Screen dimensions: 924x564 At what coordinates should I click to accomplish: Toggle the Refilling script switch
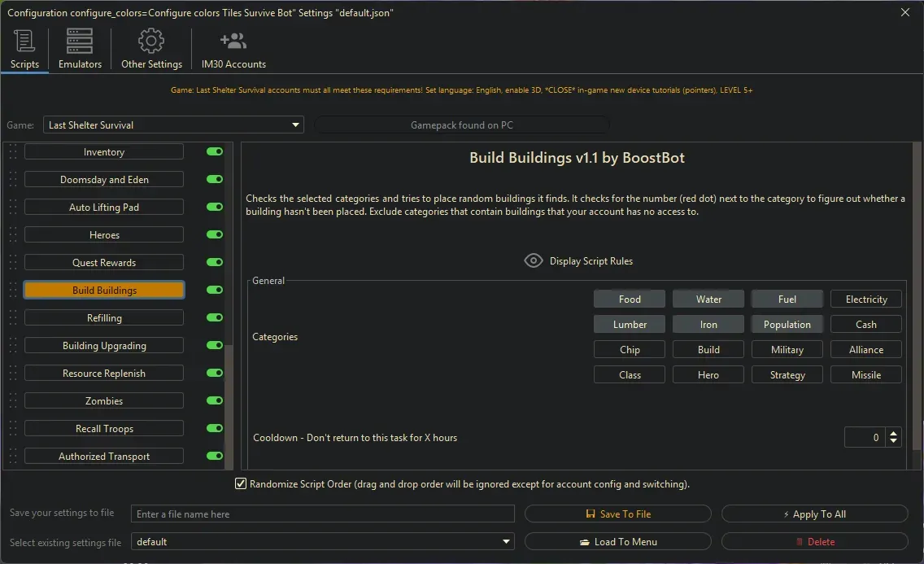[215, 317]
